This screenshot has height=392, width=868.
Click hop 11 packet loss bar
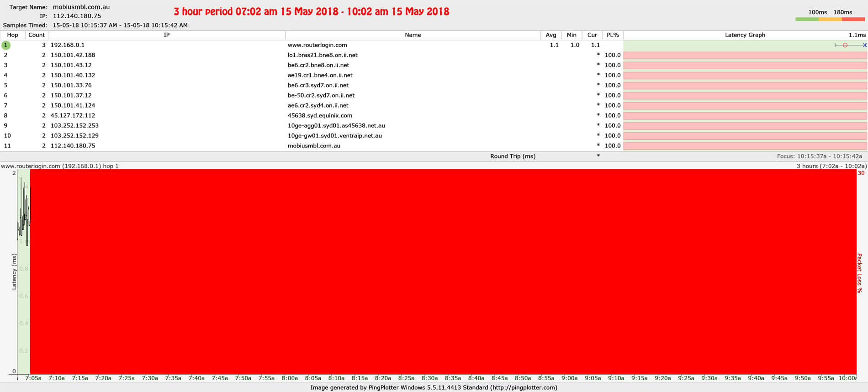(x=745, y=146)
